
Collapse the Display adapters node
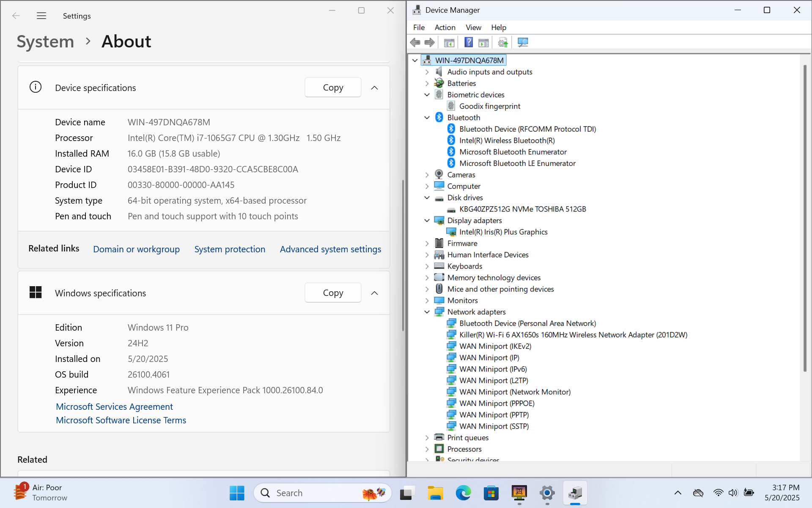pyautogui.click(x=427, y=221)
